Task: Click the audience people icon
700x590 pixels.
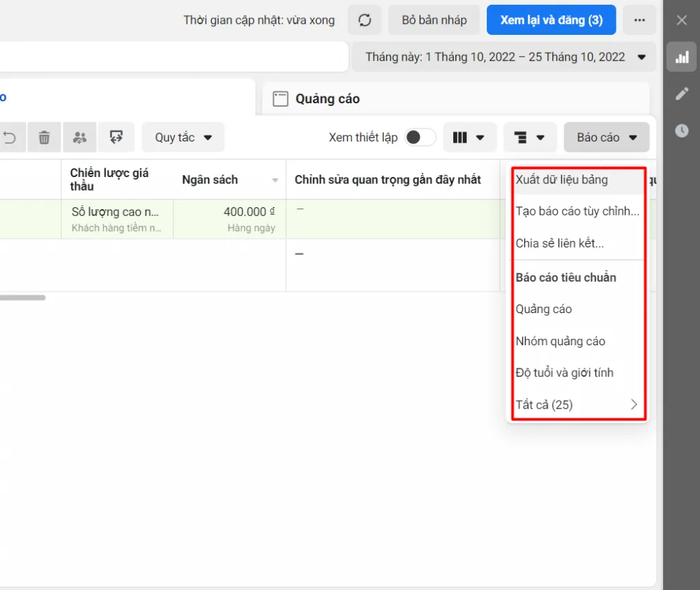Action: point(80,137)
